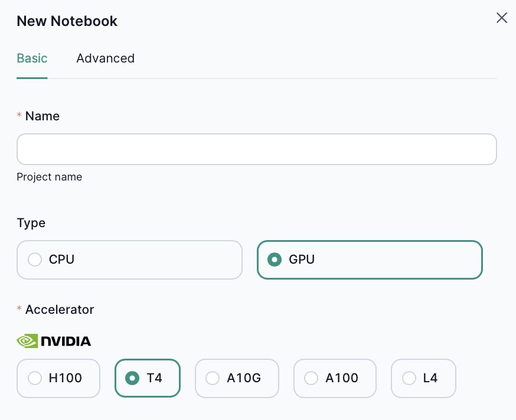Click the Project name input field
This screenshot has width=516, height=420.
257,149
